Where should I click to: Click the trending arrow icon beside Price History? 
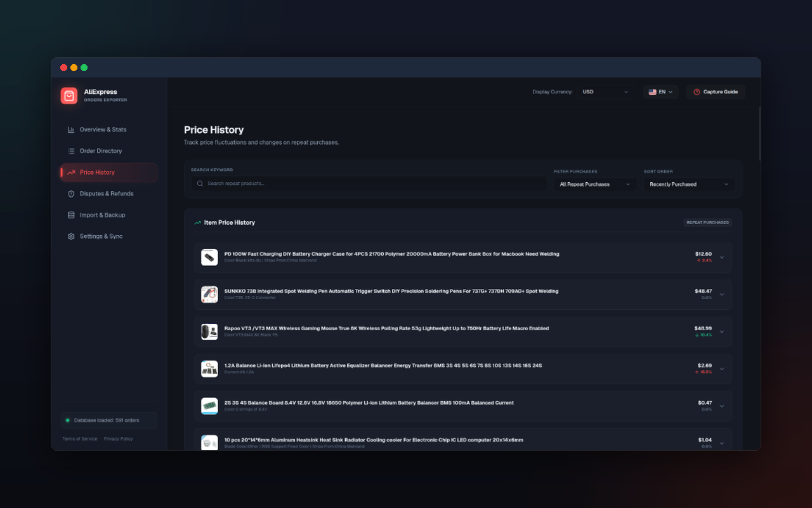71,172
